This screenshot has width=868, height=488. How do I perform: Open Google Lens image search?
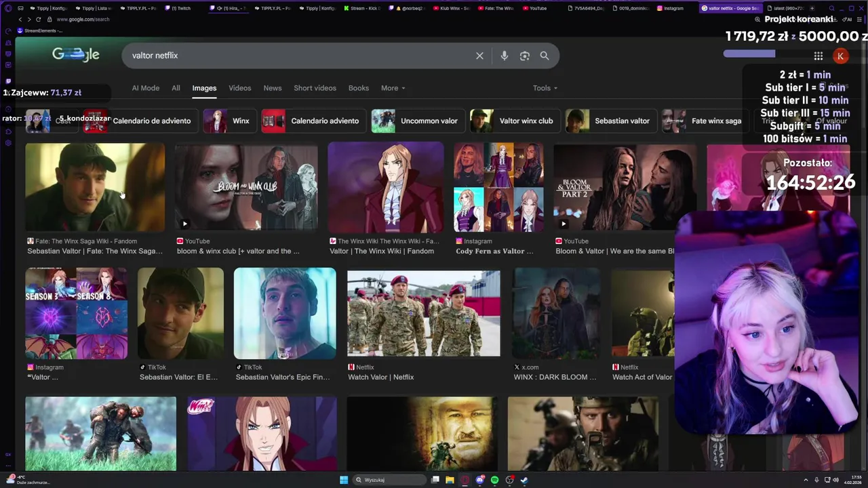pos(524,56)
